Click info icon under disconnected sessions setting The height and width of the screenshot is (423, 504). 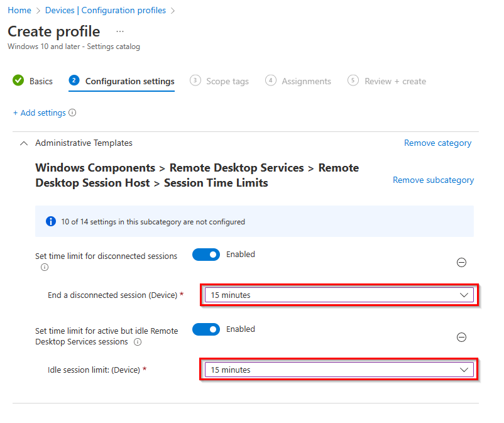pos(44,267)
